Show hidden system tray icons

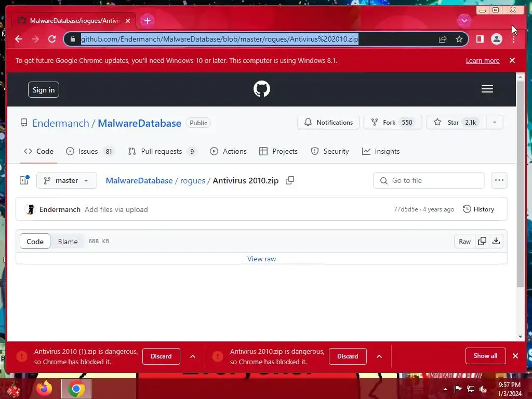click(x=445, y=389)
